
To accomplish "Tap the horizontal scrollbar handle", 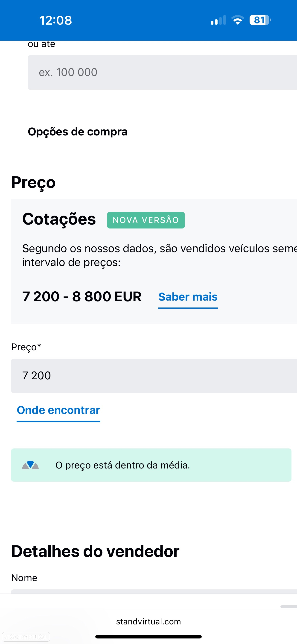I will click(289, 606).
